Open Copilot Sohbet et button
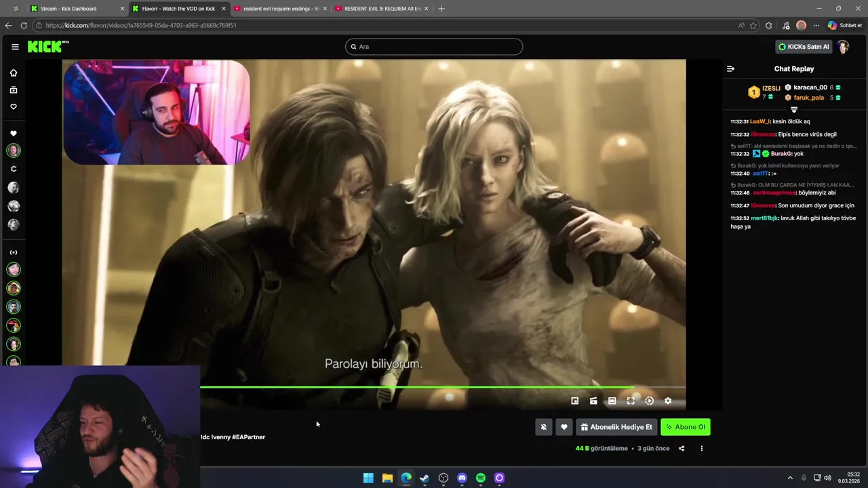The width and height of the screenshot is (868, 488). coord(845,26)
